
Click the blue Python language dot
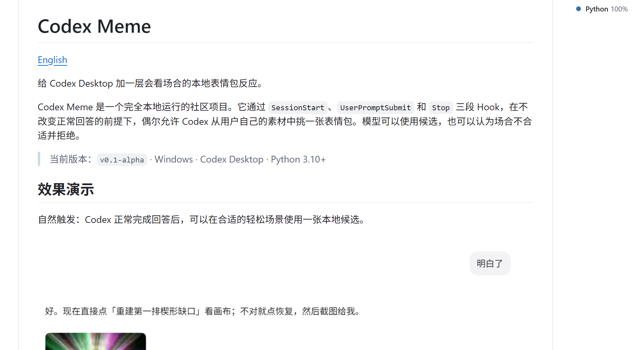[579, 9]
